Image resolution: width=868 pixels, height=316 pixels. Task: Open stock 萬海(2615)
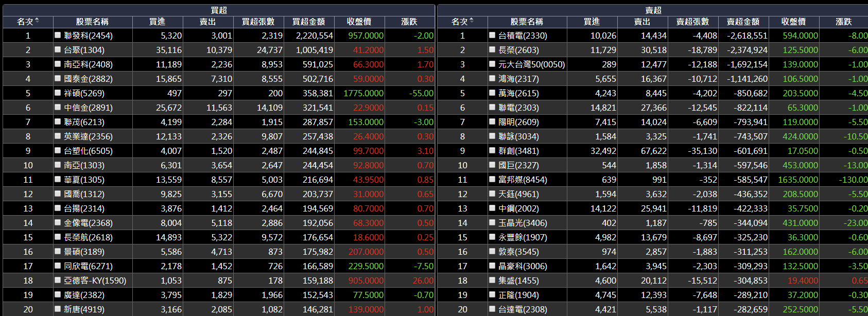[518, 93]
